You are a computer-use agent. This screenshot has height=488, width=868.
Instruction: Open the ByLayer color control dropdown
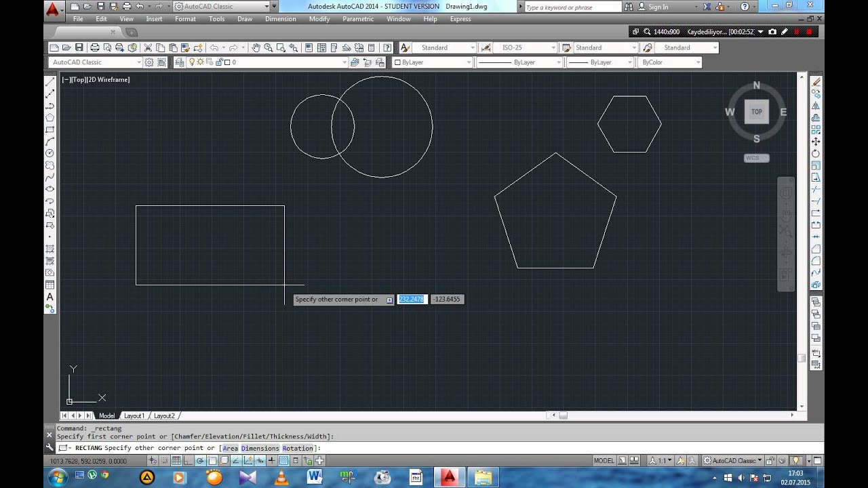[x=433, y=62]
